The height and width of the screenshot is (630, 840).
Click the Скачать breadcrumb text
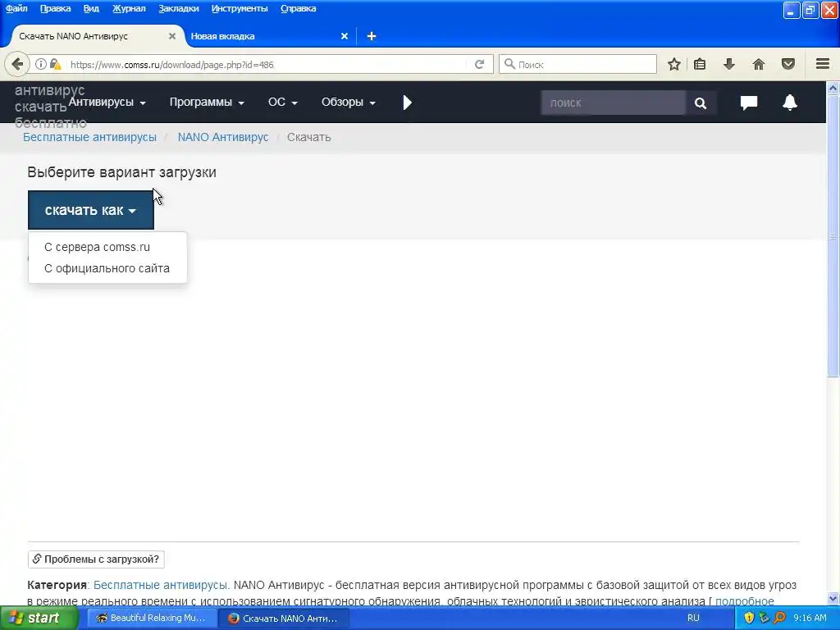[308, 137]
